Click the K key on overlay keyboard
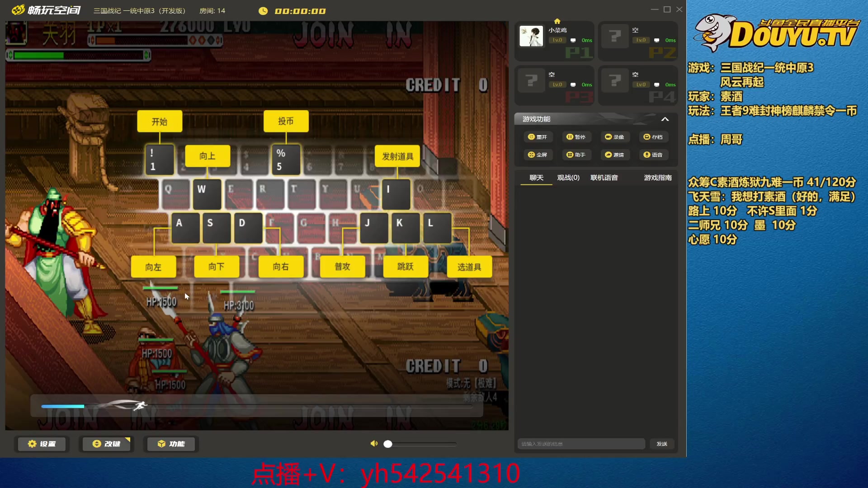Screen dimensions: 868x488 point(406,228)
